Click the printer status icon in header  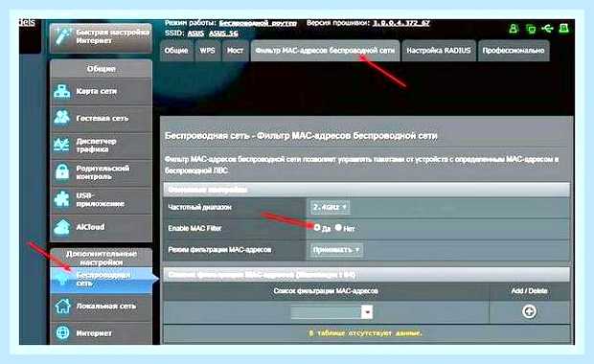pos(563,29)
